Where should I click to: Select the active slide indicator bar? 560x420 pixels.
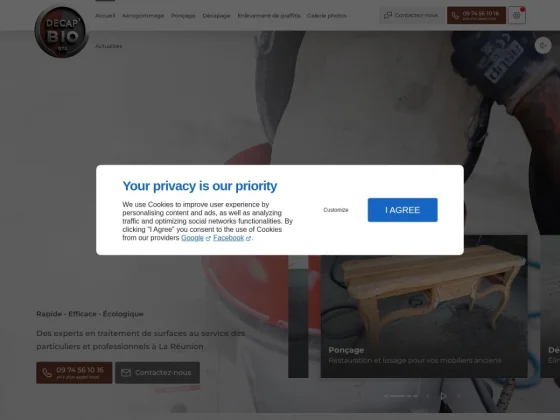coord(397,396)
